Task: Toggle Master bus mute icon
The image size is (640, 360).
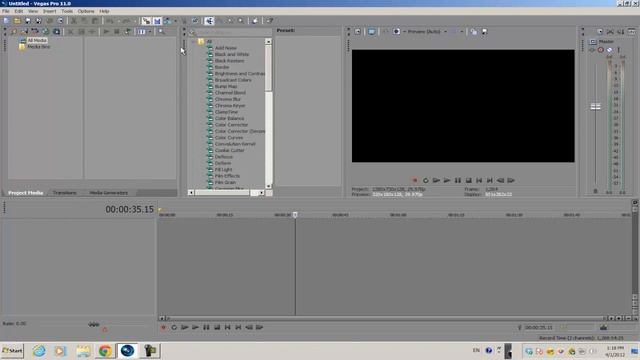Action: tap(601, 50)
